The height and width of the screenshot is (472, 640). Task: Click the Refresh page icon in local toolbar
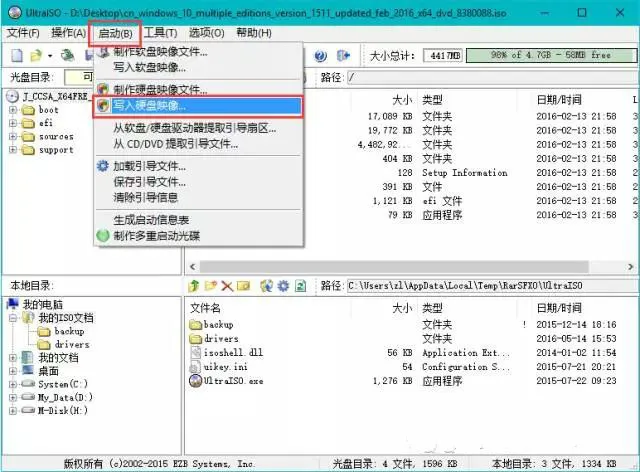click(x=300, y=286)
